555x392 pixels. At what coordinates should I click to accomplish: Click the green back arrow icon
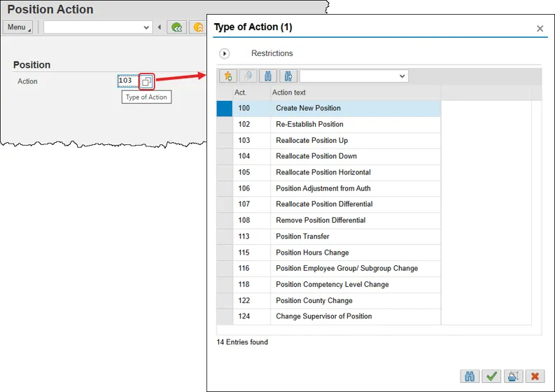coord(176,27)
